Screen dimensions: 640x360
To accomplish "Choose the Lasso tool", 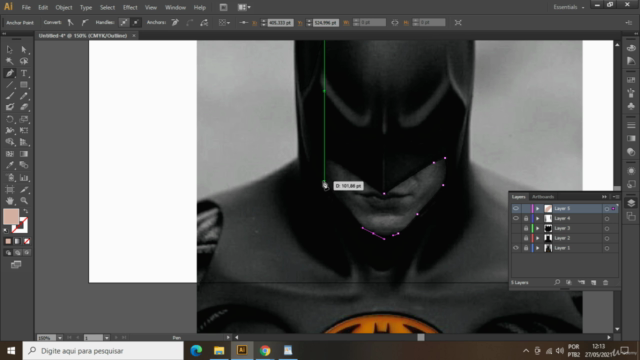I will tap(24, 61).
